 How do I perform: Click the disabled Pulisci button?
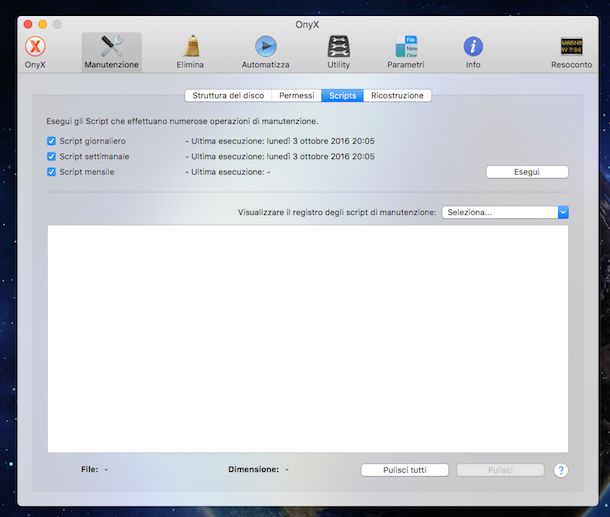(x=500, y=470)
